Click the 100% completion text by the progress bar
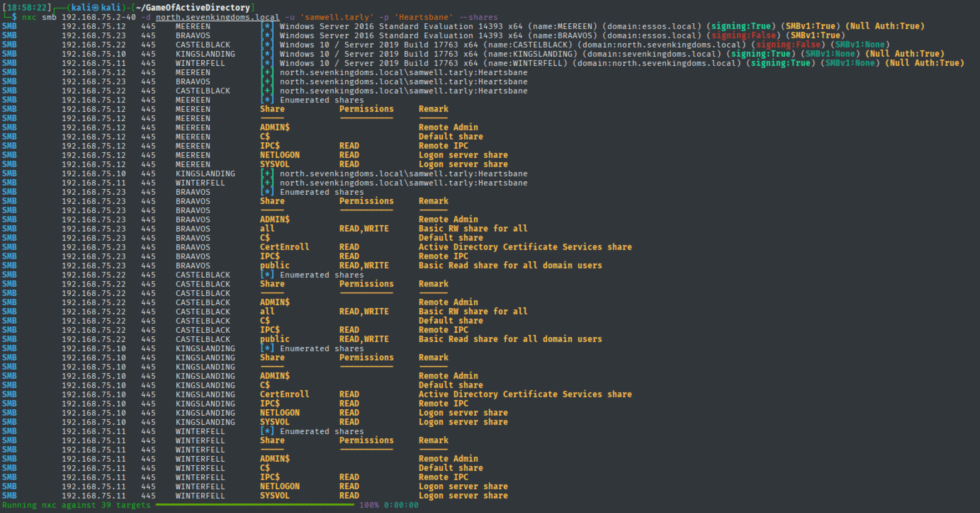 pyautogui.click(x=369, y=505)
